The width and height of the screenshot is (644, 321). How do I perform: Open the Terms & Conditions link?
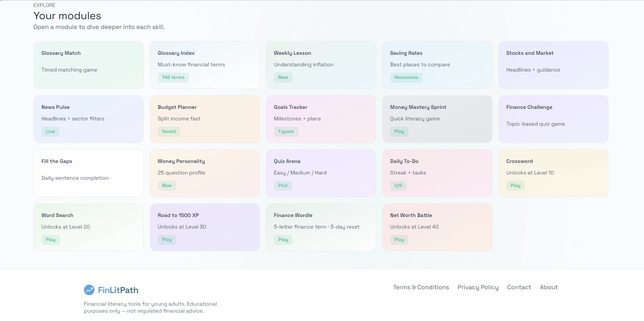click(421, 287)
